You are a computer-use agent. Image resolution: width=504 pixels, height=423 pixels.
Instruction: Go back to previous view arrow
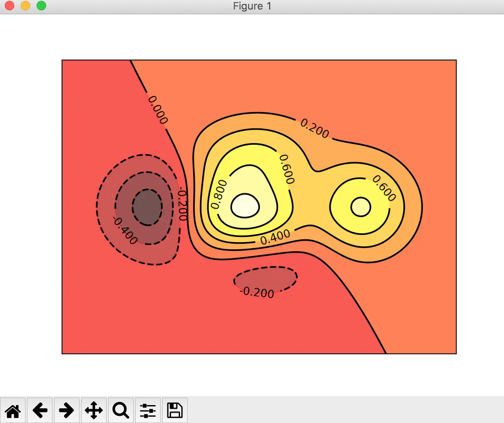(40, 410)
